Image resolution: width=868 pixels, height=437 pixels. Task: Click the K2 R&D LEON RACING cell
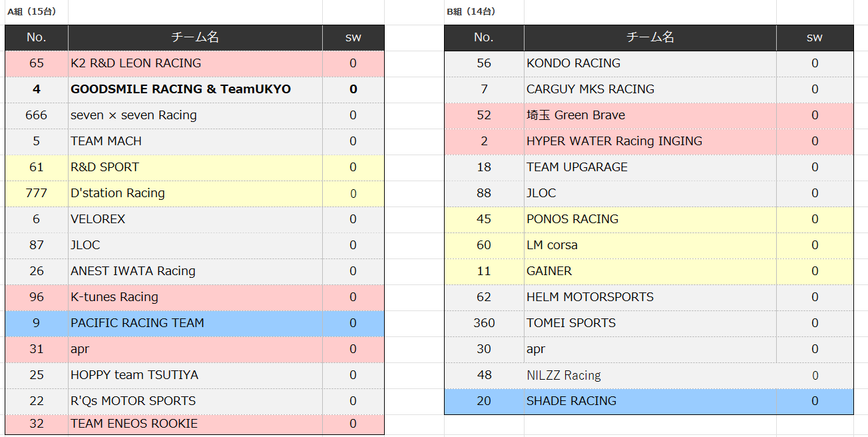136,63
